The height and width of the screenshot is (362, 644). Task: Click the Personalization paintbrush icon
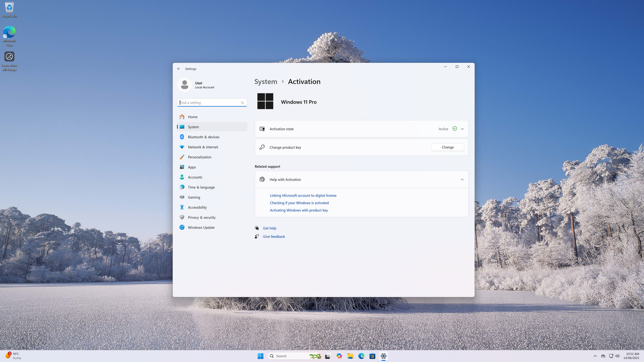pyautogui.click(x=182, y=157)
